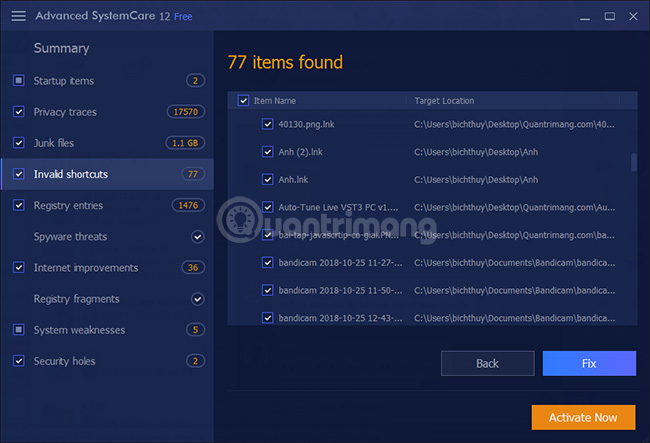Select Startup items in the sidebar

pyautogui.click(x=64, y=81)
